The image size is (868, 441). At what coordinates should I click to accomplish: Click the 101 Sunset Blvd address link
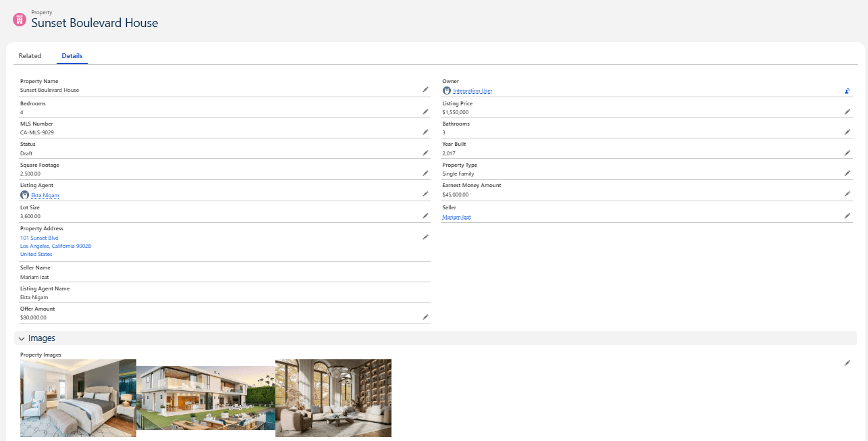tap(39, 237)
